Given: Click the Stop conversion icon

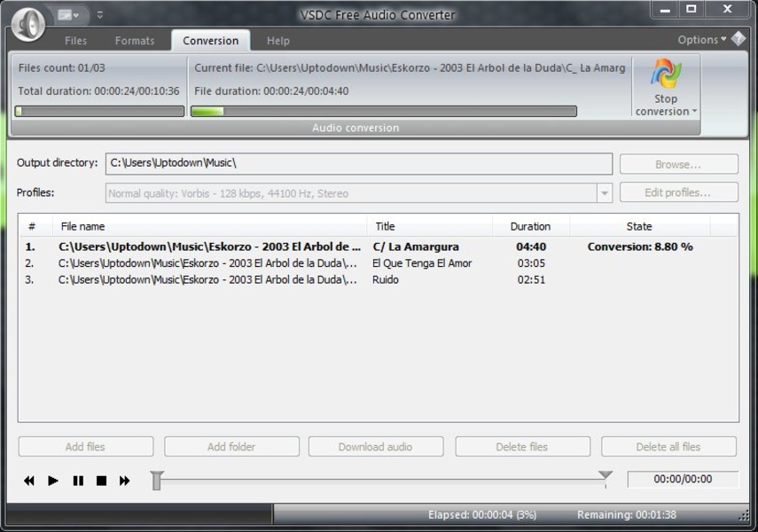Looking at the screenshot, I should click(666, 74).
